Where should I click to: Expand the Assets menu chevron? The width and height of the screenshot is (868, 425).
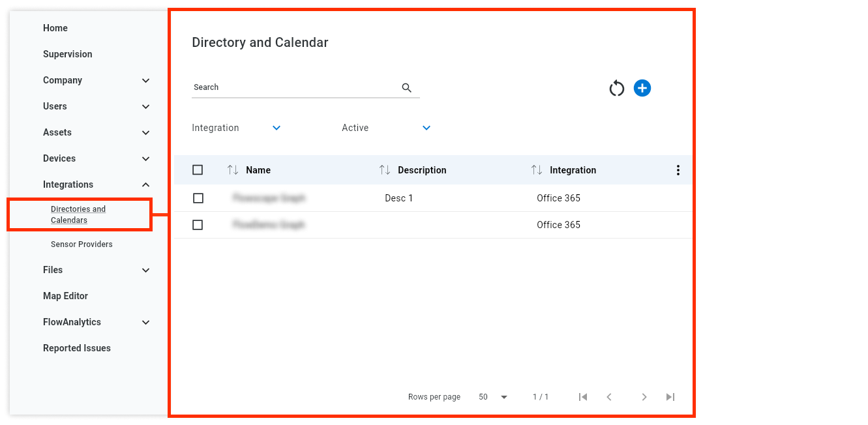146,133
